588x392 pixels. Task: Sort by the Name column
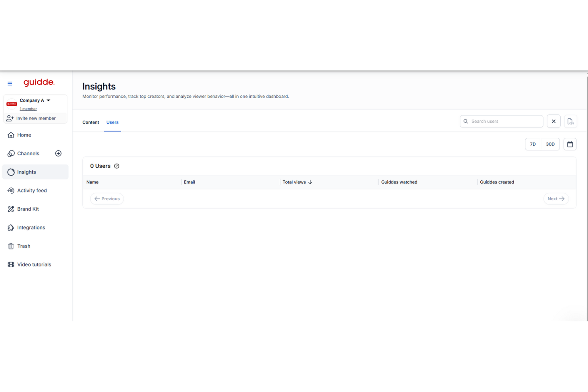pos(93,182)
